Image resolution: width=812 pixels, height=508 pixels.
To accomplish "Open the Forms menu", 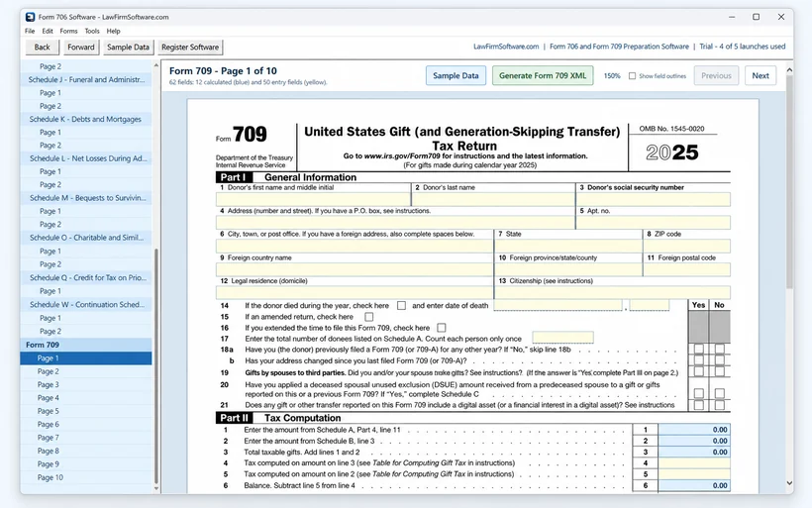I will (x=68, y=31).
